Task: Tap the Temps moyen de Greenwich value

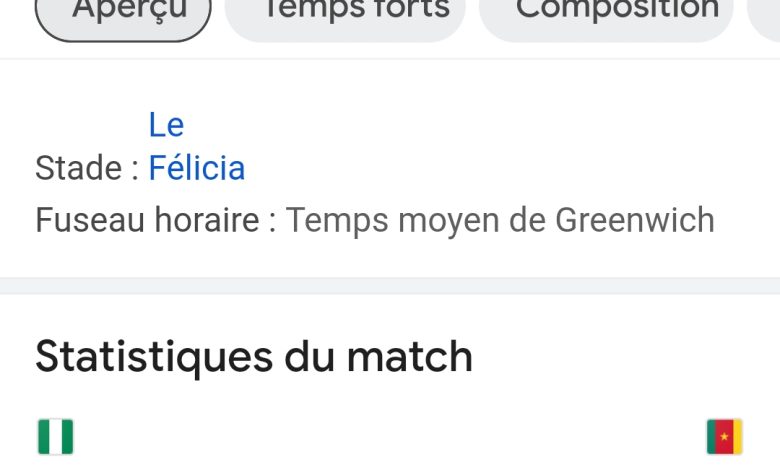Action: tap(500, 220)
